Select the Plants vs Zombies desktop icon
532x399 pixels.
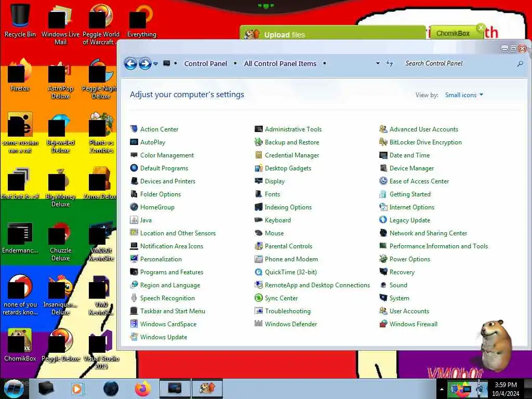(101, 133)
